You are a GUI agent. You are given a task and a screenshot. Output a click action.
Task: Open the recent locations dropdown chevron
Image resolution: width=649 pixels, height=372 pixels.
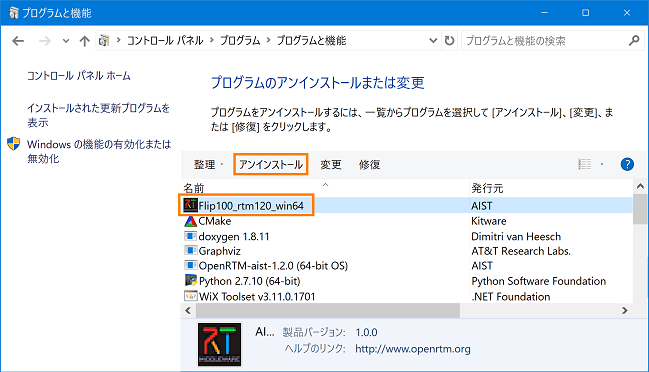pos(65,41)
